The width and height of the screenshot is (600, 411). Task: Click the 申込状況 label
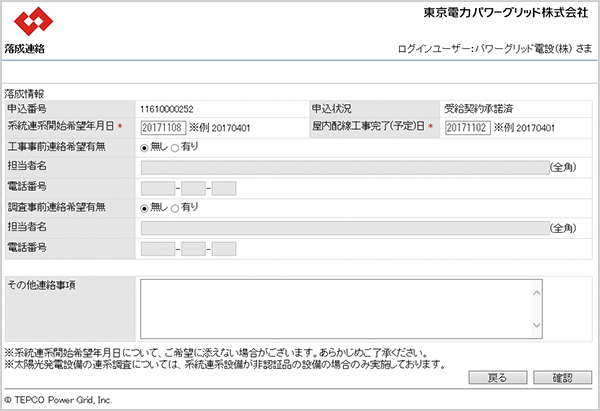331,109
